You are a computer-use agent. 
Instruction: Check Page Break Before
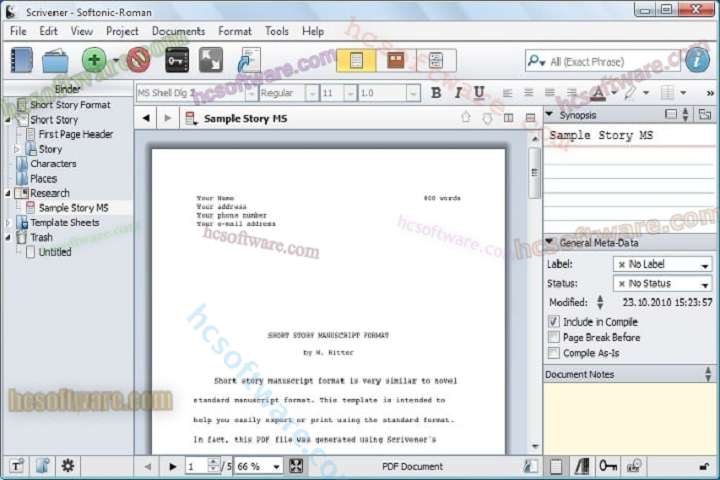[x=553, y=337]
